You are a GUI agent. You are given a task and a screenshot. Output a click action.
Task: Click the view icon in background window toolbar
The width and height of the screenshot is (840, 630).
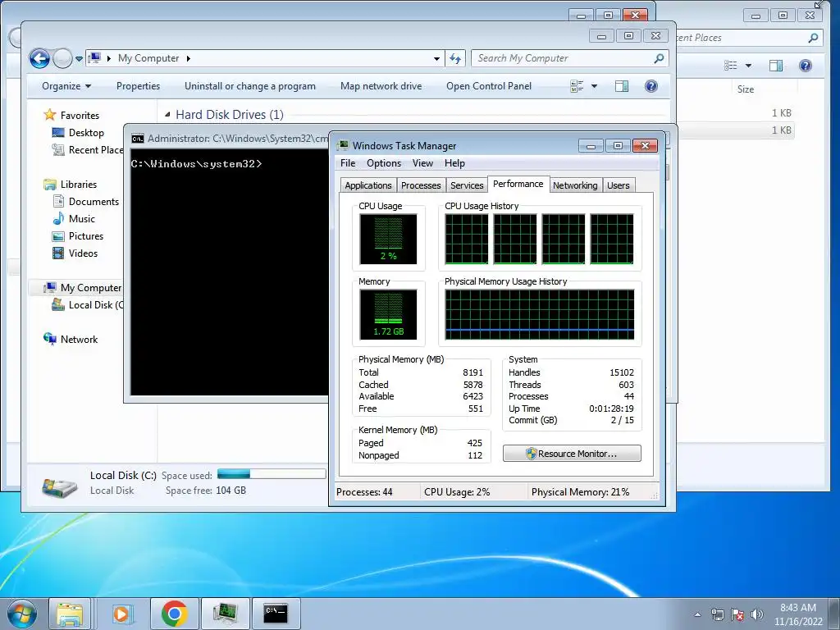click(730, 66)
